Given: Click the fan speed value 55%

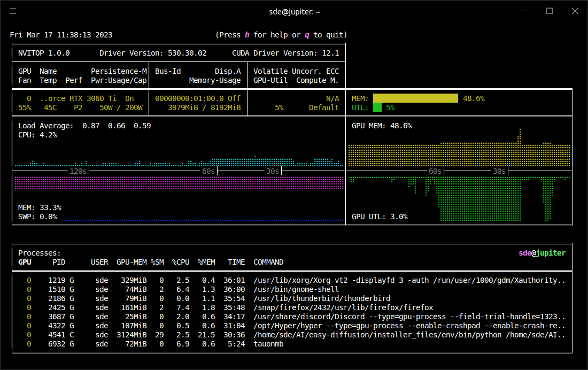Looking at the screenshot, I should (25, 107).
